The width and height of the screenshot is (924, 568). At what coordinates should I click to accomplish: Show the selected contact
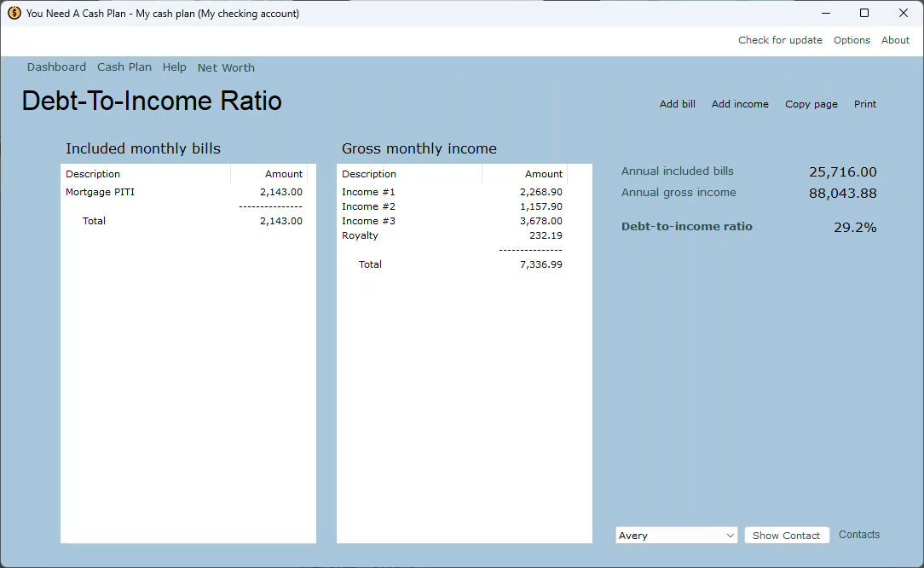tap(786, 535)
